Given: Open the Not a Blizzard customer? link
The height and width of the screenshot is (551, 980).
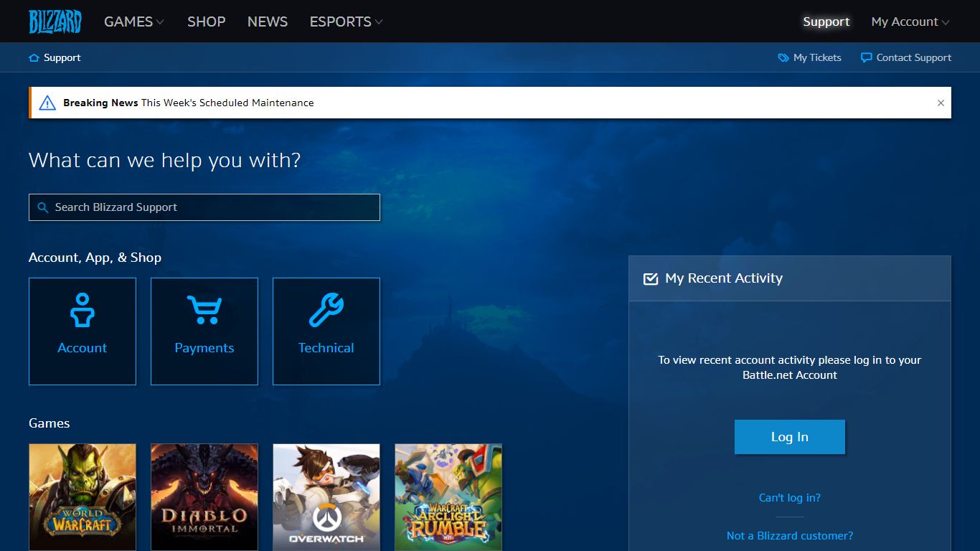Looking at the screenshot, I should [790, 536].
